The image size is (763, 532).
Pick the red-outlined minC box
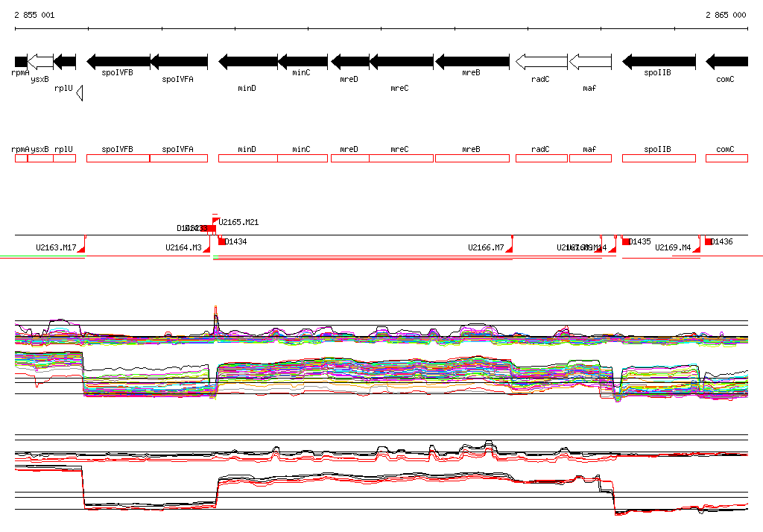click(x=303, y=158)
